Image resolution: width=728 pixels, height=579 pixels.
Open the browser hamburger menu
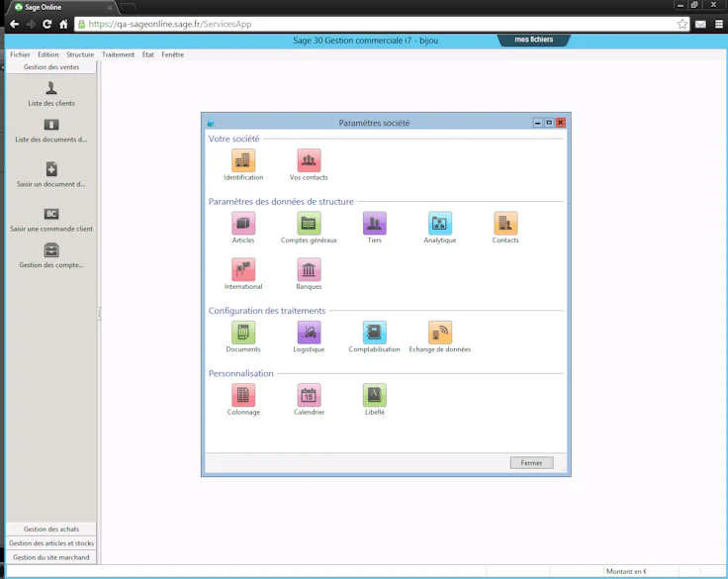[x=719, y=24]
